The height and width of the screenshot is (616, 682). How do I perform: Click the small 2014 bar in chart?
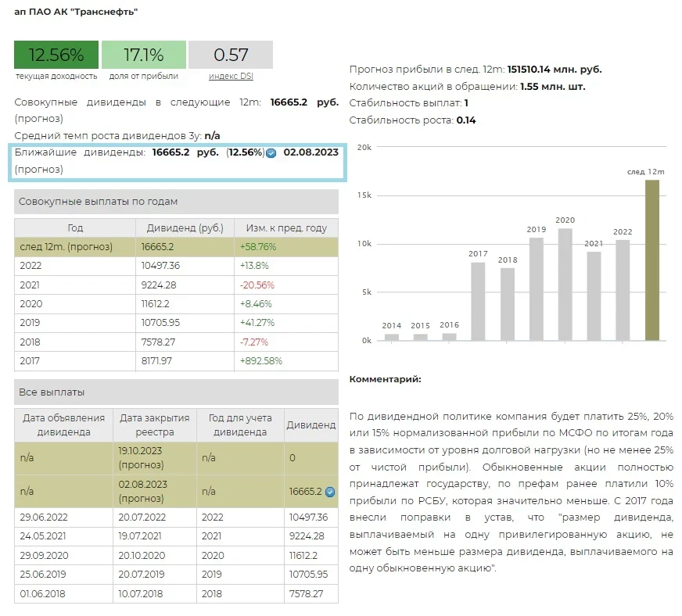tap(392, 337)
